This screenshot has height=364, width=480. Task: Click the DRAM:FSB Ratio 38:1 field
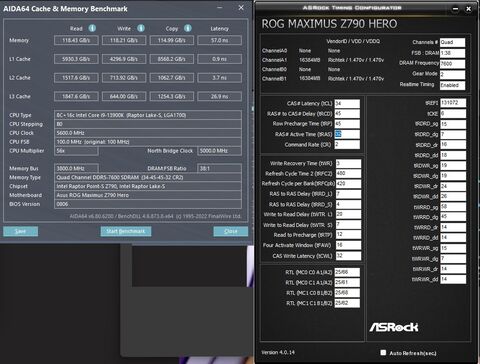tap(220, 168)
